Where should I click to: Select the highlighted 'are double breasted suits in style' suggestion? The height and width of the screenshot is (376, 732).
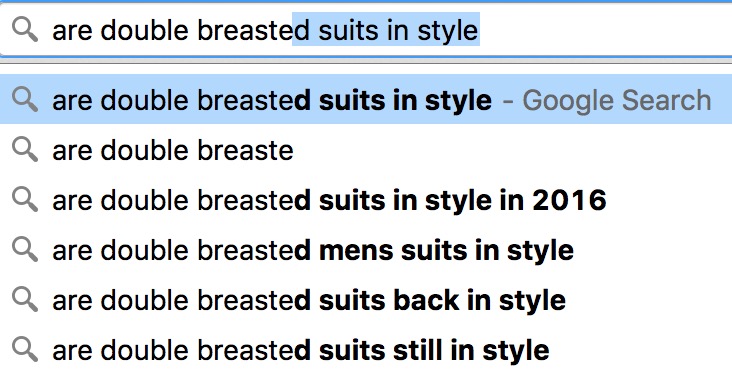[366, 99]
